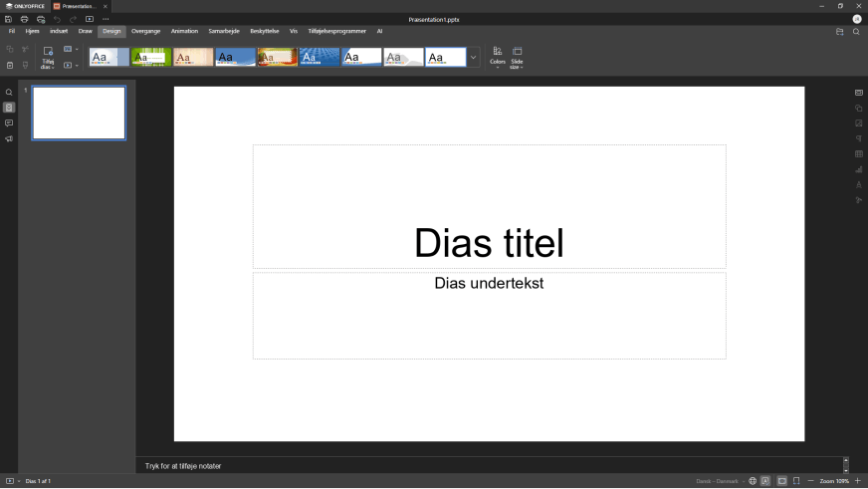Click the Tilføj dias button
Screen dimensions: 868x489
(x=48, y=56)
